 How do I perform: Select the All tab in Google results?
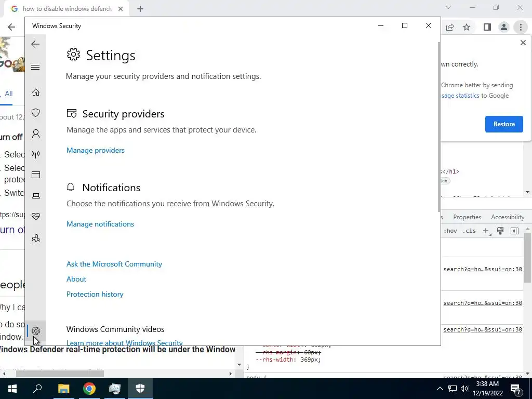pyautogui.click(x=8, y=94)
